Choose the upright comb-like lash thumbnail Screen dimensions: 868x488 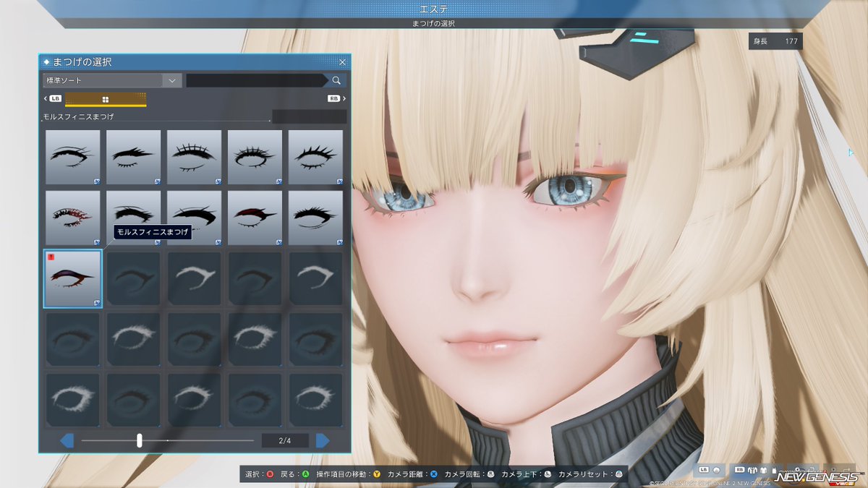click(195, 157)
